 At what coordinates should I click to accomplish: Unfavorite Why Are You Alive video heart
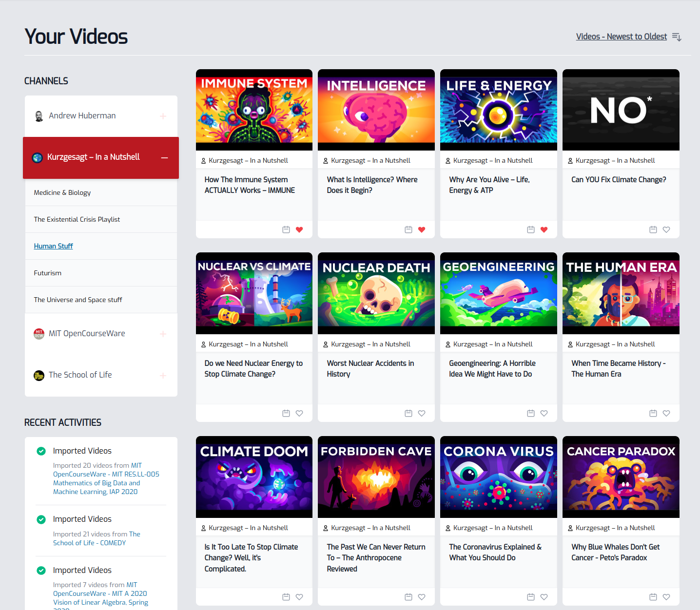pyautogui.click(x=544, y=229)
